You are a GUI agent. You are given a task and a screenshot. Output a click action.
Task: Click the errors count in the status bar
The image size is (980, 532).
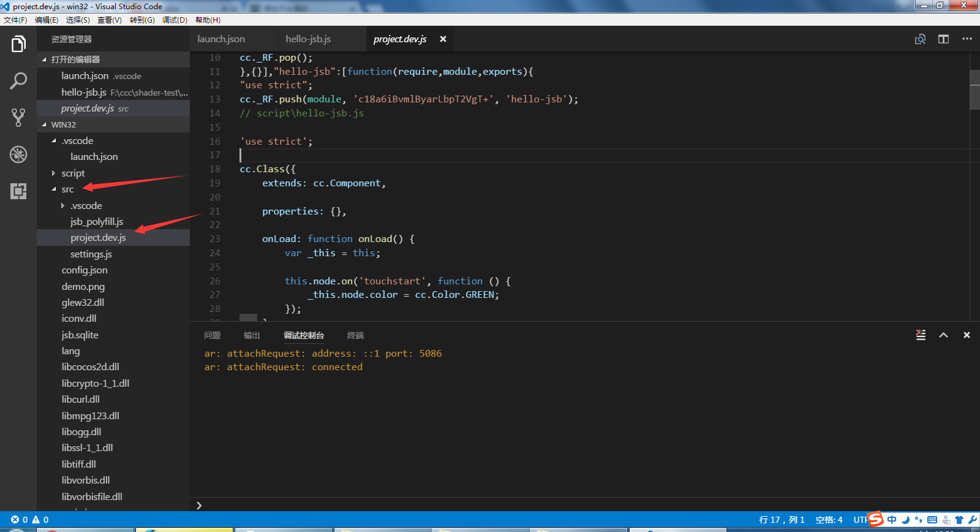click(x=19, y=520)
